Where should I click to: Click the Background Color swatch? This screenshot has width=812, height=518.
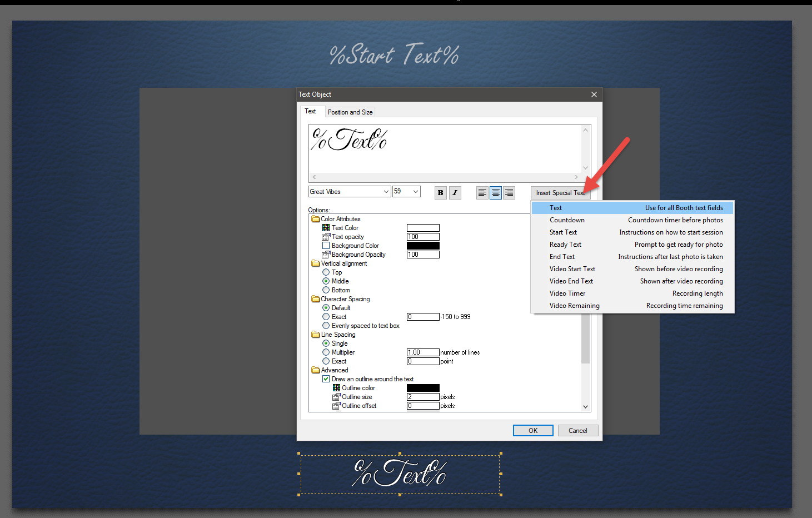423,245
